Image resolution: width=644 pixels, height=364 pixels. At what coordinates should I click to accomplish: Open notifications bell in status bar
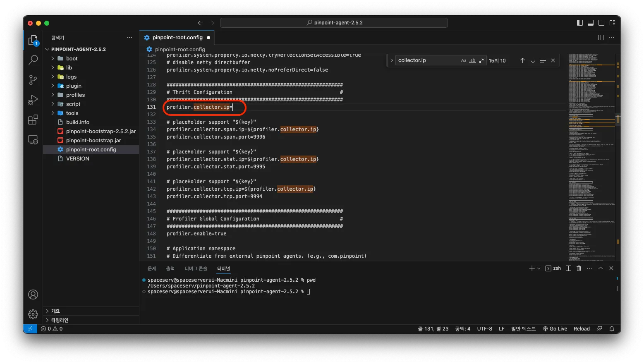pyautogui.click(x=612, y=329)
